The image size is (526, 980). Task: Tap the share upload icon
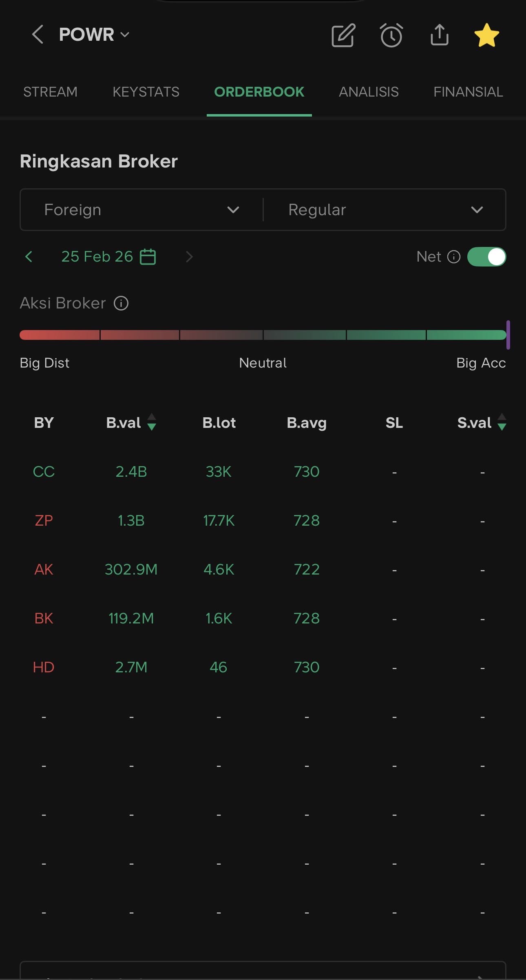coord(439,35)
